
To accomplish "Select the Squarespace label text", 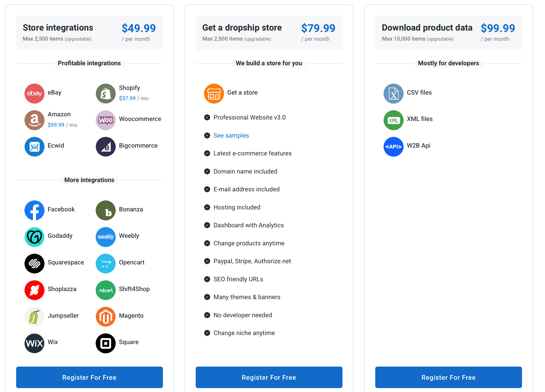I will (66, 262).
